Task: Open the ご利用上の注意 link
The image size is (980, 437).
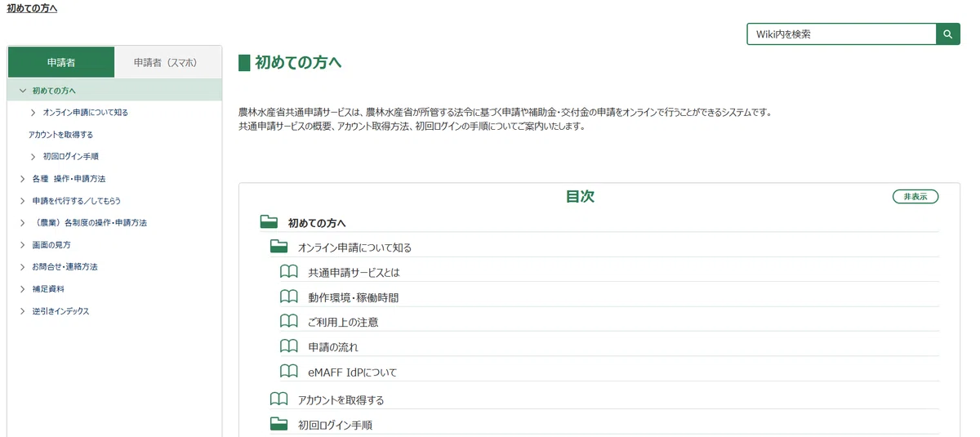Action: tap(344, 322)
